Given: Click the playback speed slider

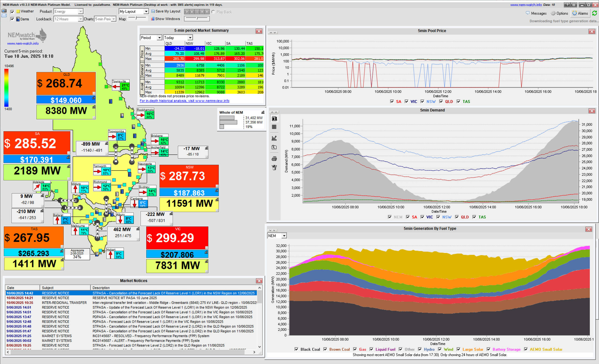Looking at the screenshot, I should 197,18.
